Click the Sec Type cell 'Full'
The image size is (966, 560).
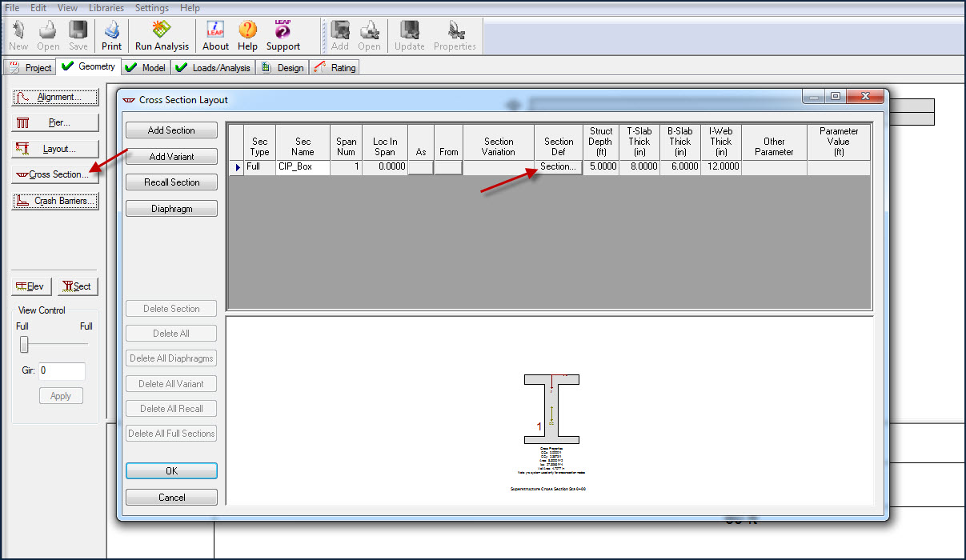pos(260,168)
